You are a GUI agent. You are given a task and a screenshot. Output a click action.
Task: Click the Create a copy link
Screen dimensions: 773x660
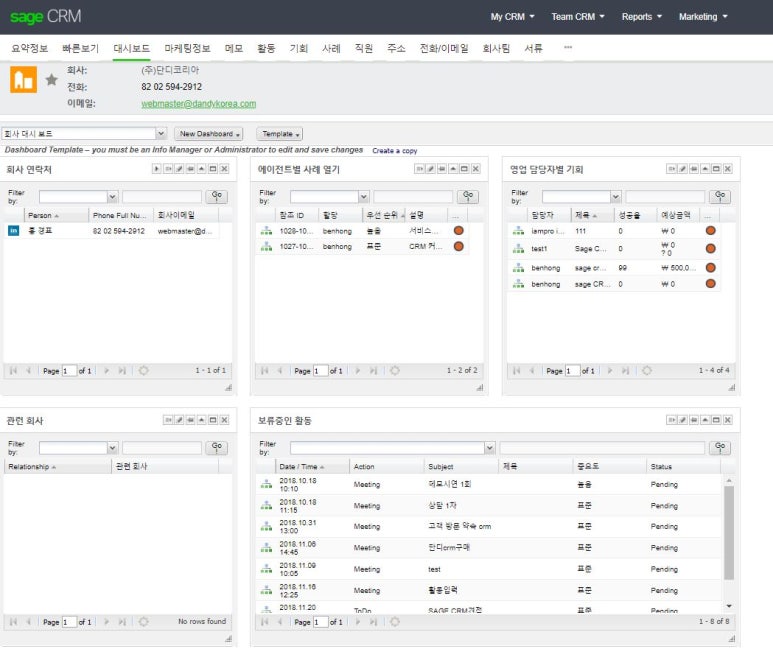395,151
